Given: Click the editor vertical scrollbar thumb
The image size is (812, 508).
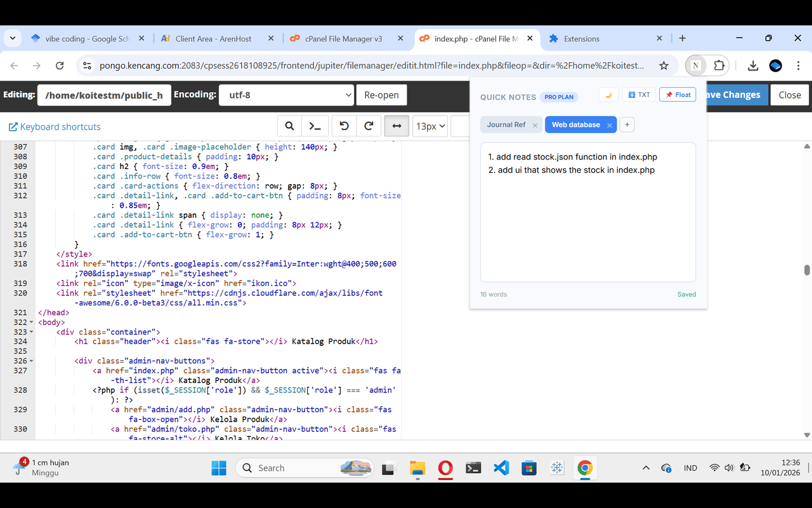Looking at the screenshot, I should [x=807, y=270].
